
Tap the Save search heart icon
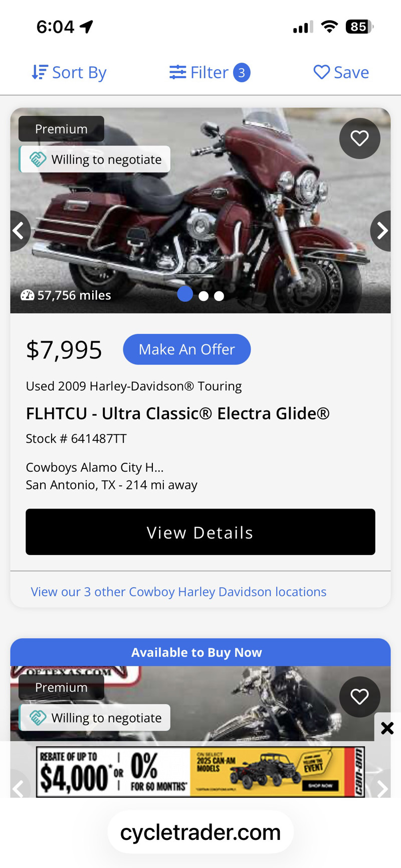[x=321, y=72]
